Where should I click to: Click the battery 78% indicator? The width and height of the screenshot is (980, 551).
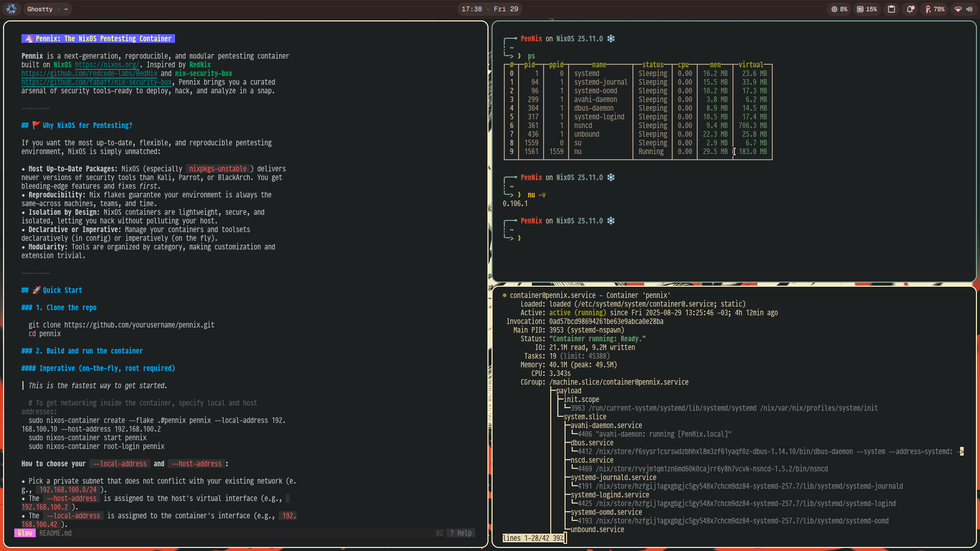tap(935, 9)
